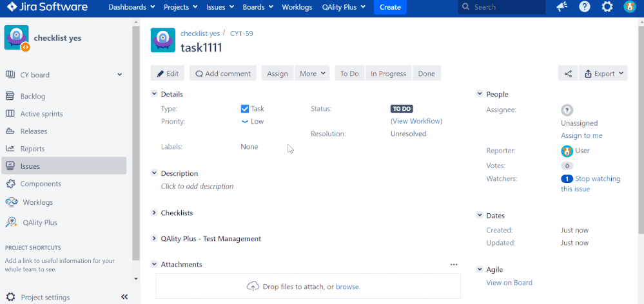The width and height of the screenshot is (644, 304).
Task: Open Reports in the sidebar
Action: point(32,149)
